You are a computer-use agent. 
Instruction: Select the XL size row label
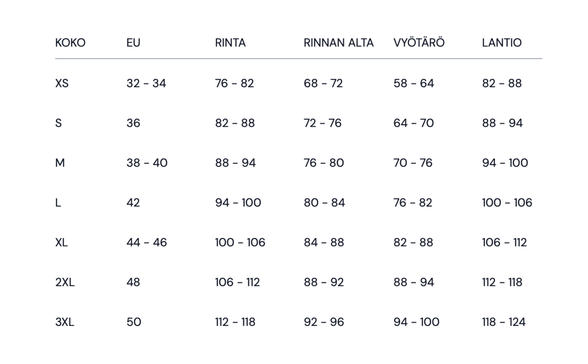click(x=62, y=242)
